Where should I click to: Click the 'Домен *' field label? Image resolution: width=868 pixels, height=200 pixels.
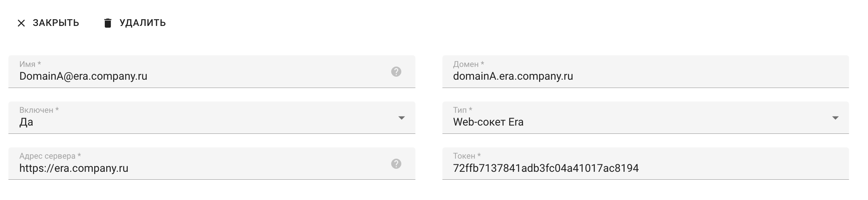click(x=469, y=64)
